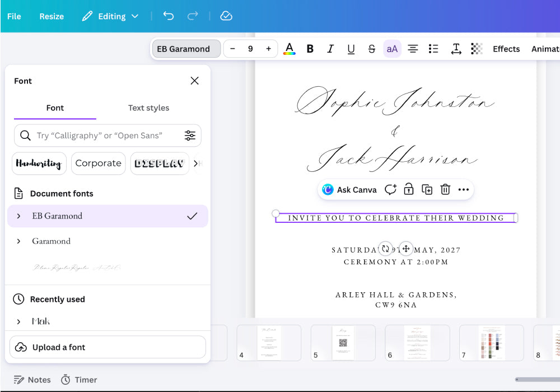Select the script font under Garamond
The image size is (560, 392).
tap(77, 268)
